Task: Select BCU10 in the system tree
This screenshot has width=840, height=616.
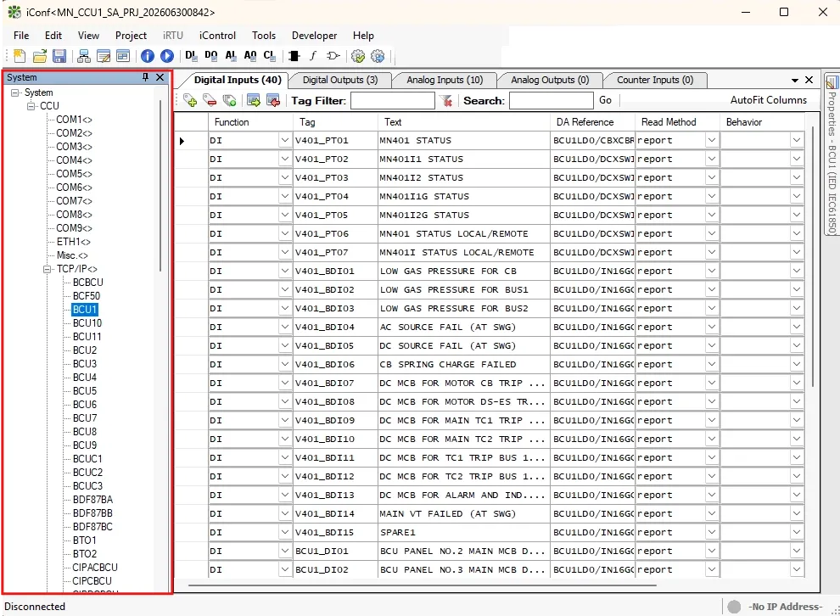Action: [x=87, y=323]
